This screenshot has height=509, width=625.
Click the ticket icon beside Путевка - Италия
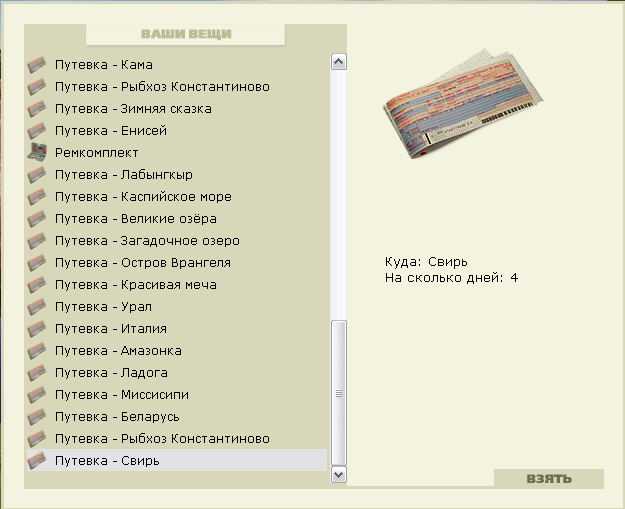pos(37,328)
